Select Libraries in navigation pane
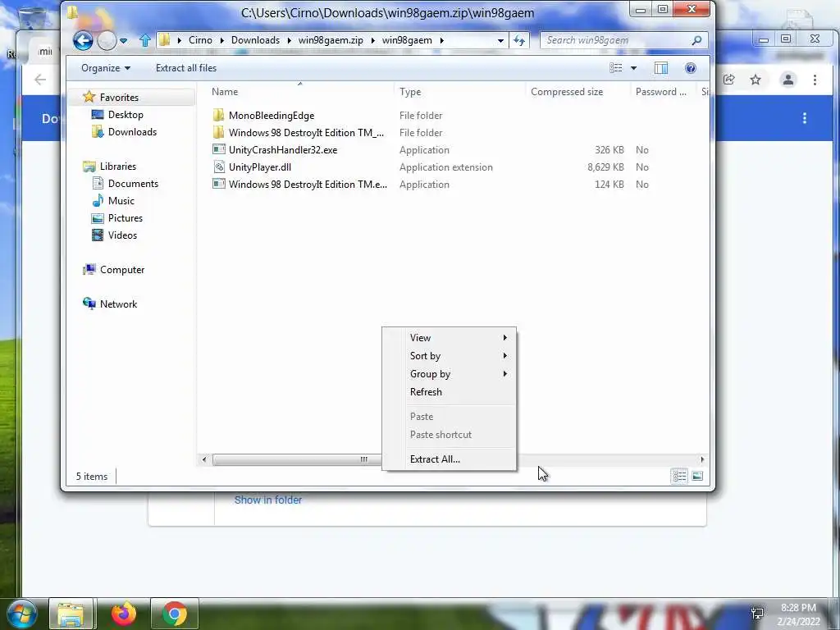This screenshot has height=630, width=840. click(x=118, y=166)
